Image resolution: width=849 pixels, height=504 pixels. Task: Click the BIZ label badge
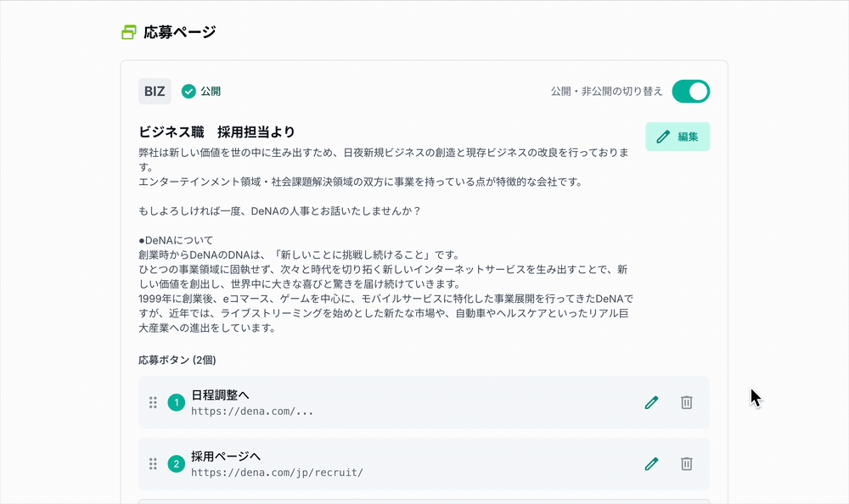coord(155,89)
